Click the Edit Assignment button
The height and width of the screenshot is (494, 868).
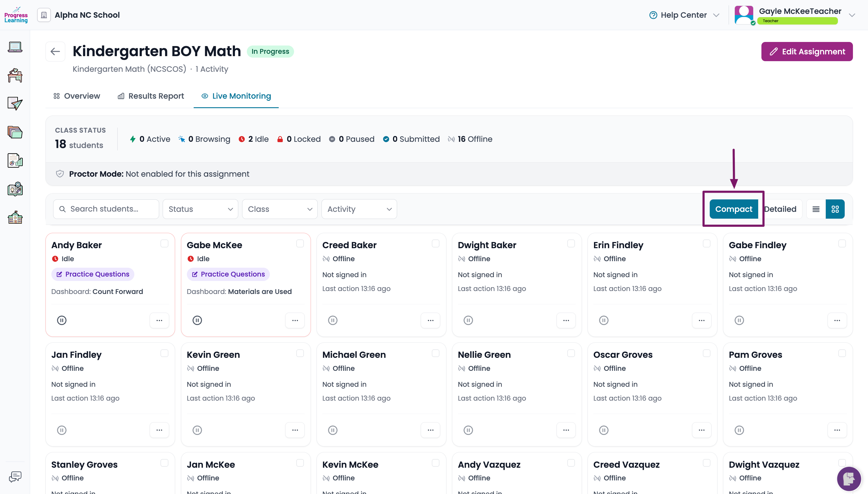807,52
